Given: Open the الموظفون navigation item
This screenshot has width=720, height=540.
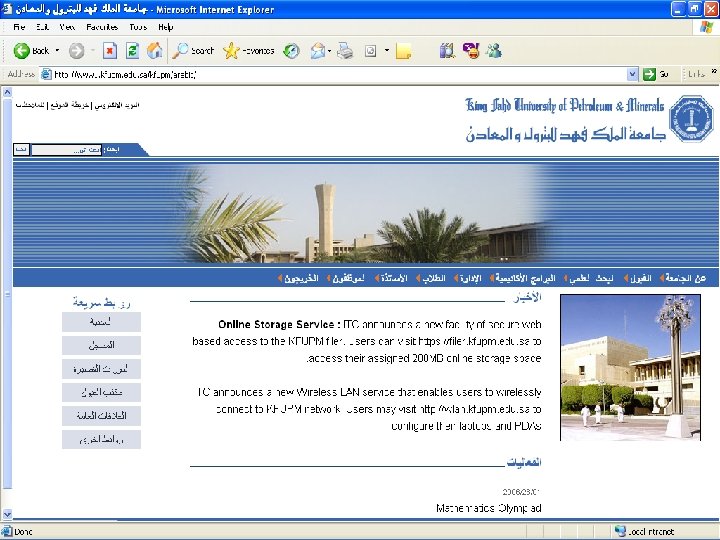Looking at the screenshot, I should (x=348, y=278).
